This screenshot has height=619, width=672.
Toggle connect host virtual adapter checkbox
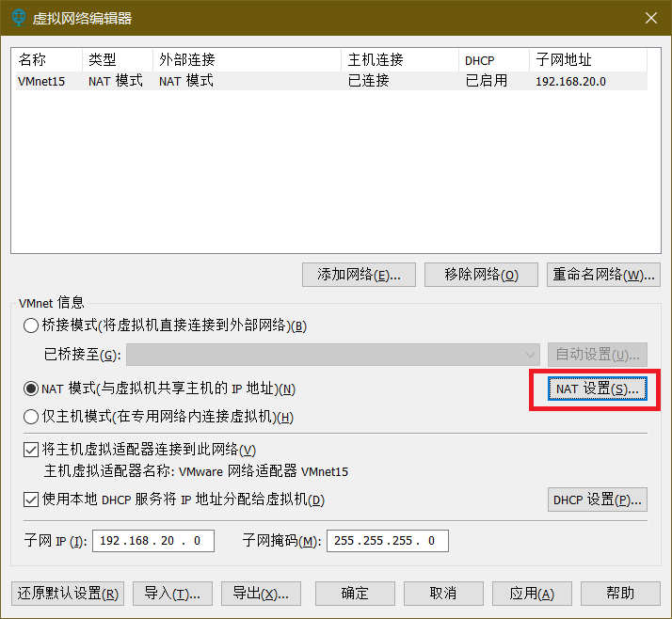[x=30, y=450]
